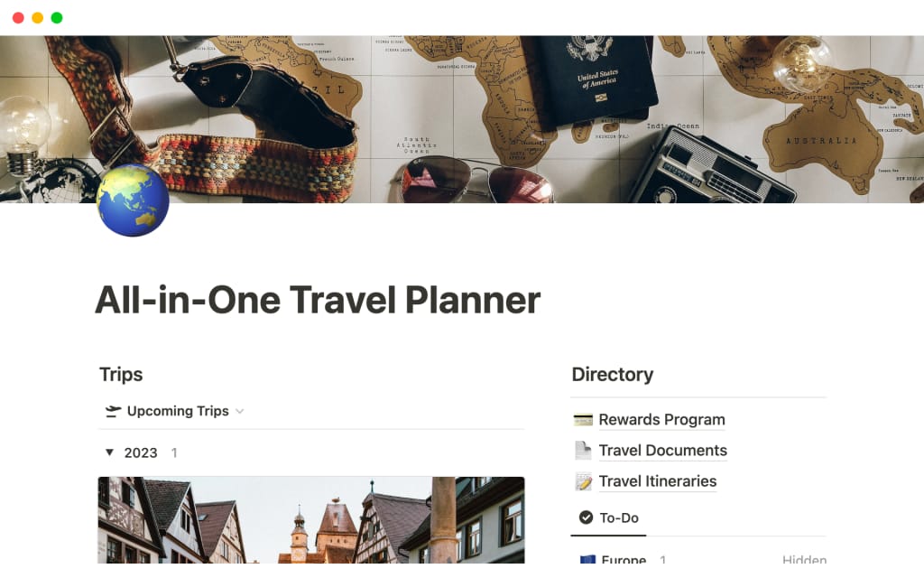The image size is (924, 578).
Task: Click the airplane icon next to Upcoming Trips
Action: tap(113, 411)
